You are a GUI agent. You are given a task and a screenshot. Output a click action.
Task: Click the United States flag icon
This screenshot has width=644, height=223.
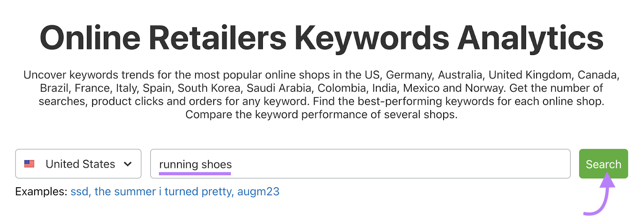point(29,164)
